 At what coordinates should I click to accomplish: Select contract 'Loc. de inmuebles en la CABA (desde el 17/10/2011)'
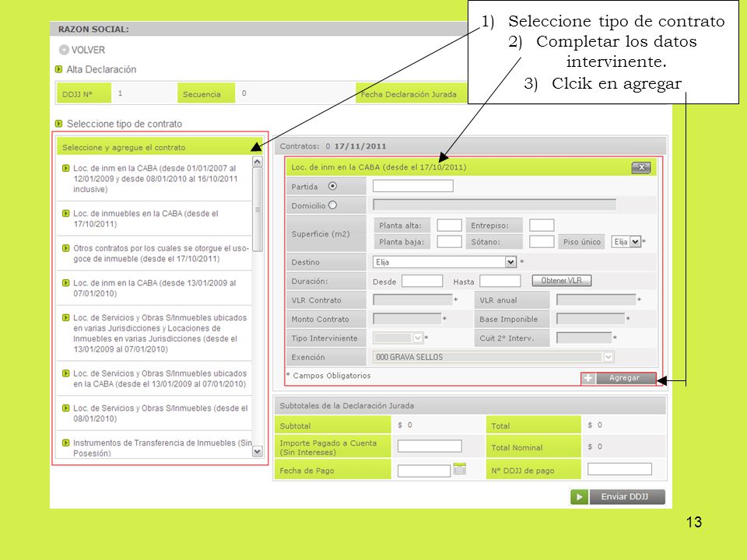click(x=146, y=219)
